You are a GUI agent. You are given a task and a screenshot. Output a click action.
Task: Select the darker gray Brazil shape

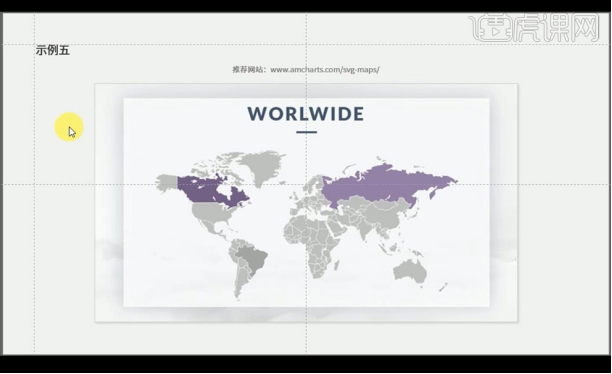click(x=252, y=258)
